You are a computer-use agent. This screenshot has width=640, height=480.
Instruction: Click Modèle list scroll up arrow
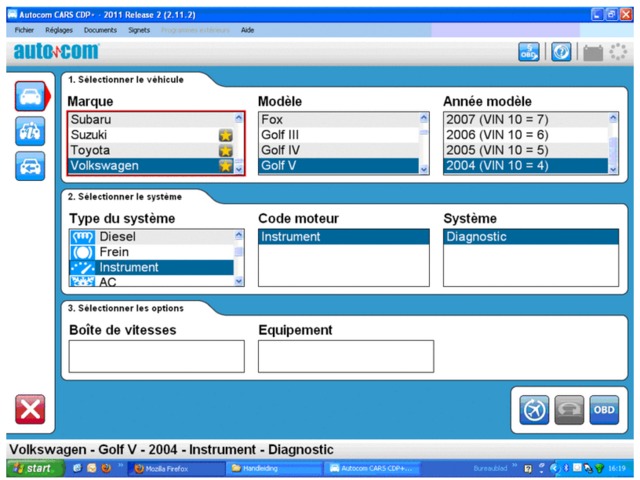click(x=424, y=118)
